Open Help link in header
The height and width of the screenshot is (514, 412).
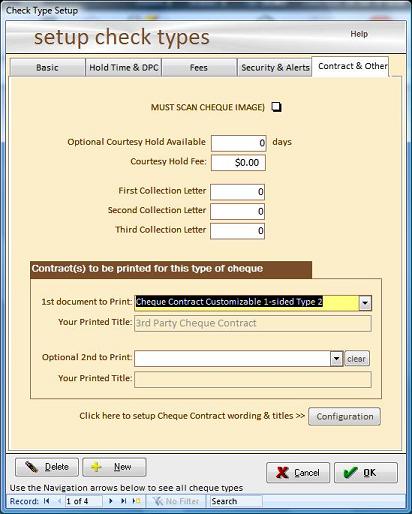[359, 34]
